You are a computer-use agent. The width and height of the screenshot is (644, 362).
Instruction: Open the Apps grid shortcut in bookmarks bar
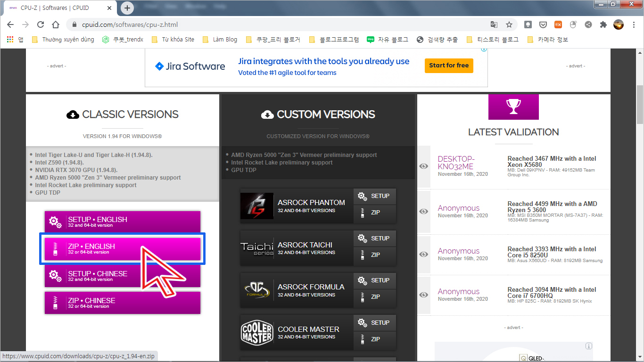point(15,40)
